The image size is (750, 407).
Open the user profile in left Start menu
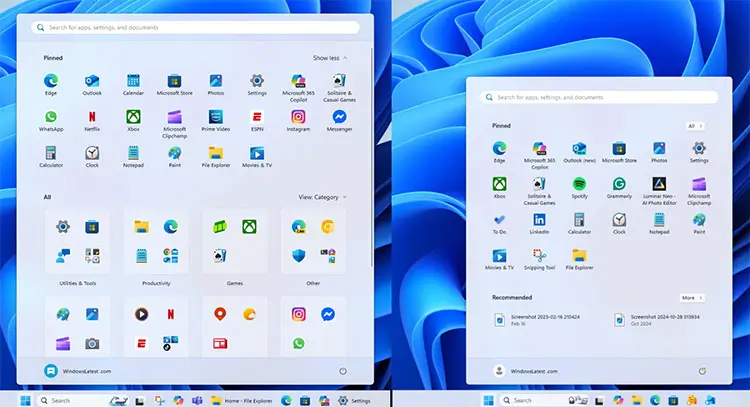coord(77,371)
